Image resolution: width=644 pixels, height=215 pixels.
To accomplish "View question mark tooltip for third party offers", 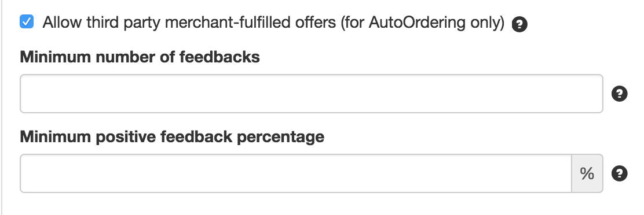I will (x=519, y=25).
